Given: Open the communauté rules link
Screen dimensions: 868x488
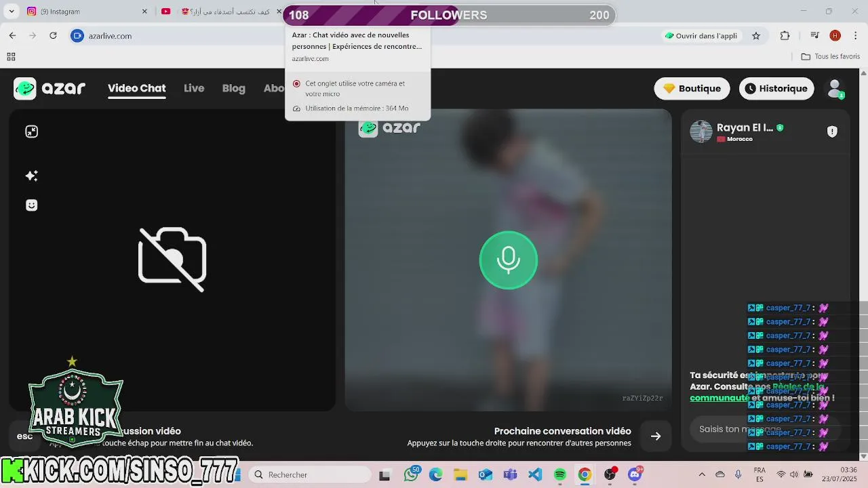Looking at the screenshot, I should [x=719, y=398].
